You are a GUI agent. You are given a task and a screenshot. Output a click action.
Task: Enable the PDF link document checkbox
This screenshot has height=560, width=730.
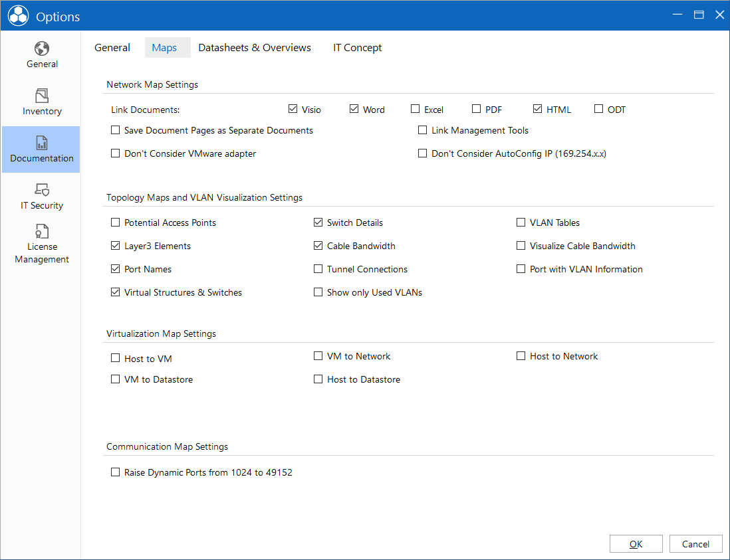[x=476, y=109]
